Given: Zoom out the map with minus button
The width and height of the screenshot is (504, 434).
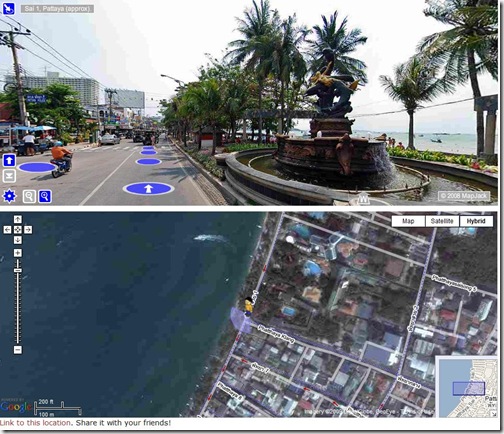Looking at the screenshot, I should tap(18, 350).
